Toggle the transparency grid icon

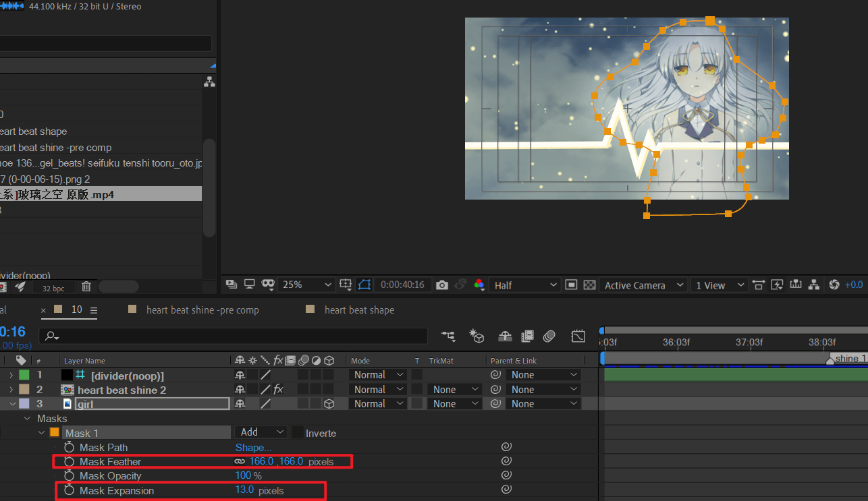click(589, 285)
